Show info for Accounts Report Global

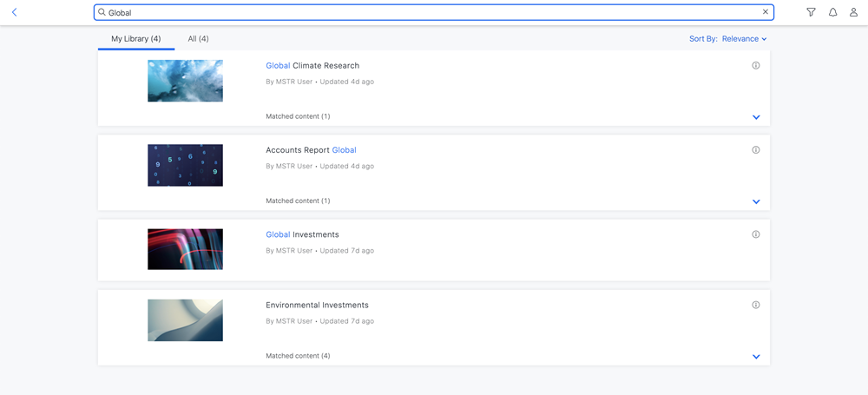coord(755,150)
